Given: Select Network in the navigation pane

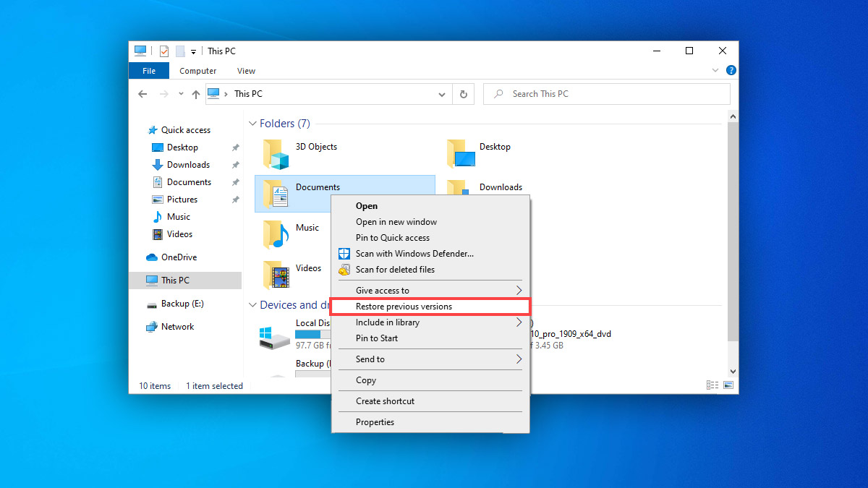Looking at the screenshot, I should [x=177, y=327].
